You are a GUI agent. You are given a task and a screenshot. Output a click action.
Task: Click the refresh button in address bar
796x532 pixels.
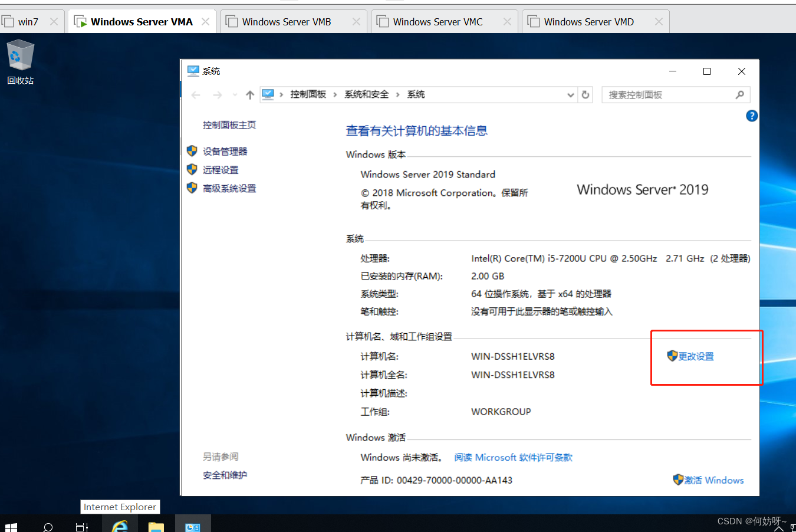[x=586, y=95]
